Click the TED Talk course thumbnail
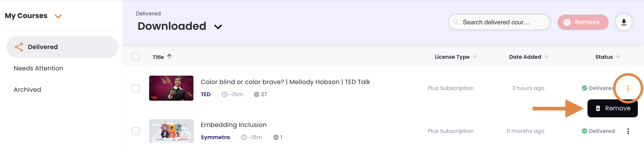644x152 pixels. click(x=171, y=88)
